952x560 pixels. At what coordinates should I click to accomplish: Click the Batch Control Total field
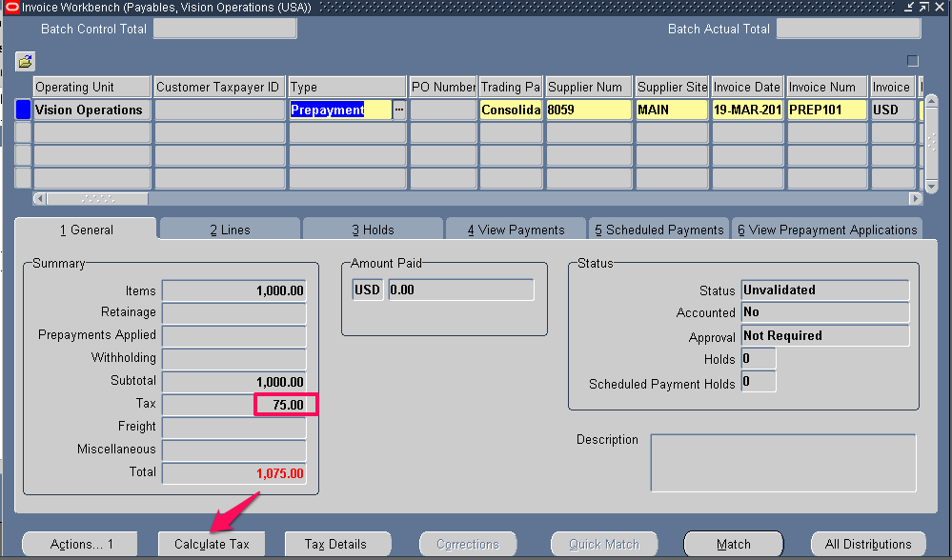tap(225, 29)
